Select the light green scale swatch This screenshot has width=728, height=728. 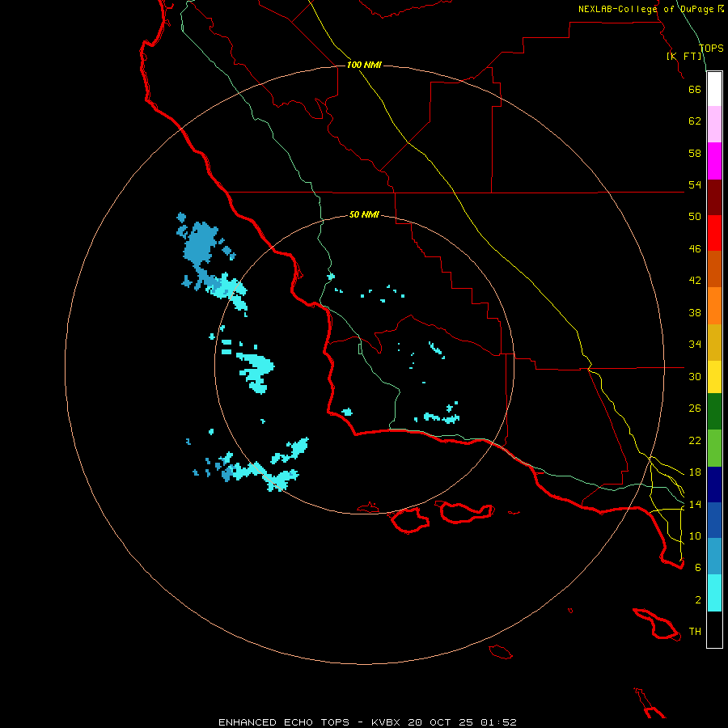(714, 448)
